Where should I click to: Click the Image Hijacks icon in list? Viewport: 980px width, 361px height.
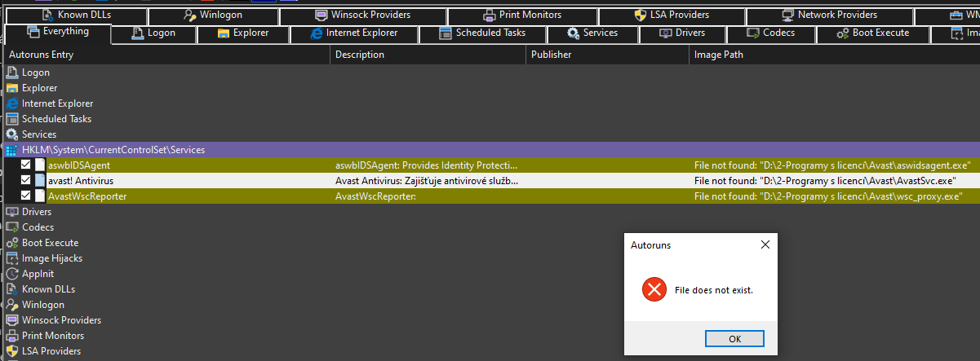(12, 258)
